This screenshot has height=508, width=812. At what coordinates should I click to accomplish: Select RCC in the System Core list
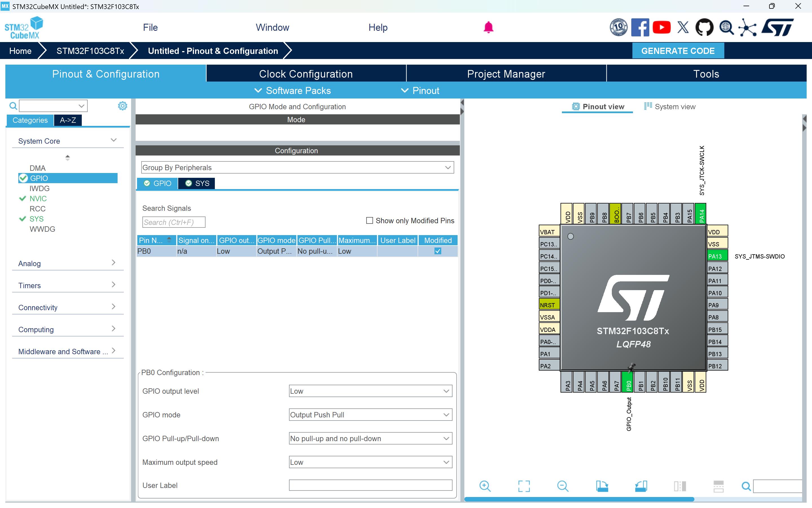(37, 209)
